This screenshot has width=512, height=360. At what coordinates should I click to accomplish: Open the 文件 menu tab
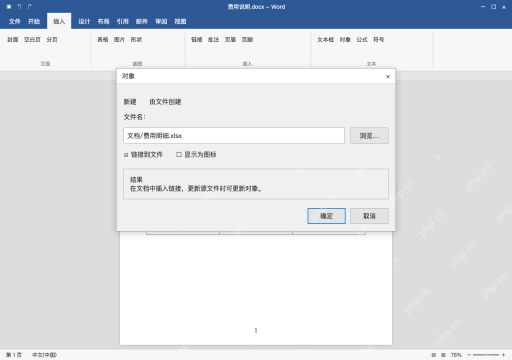[x=14, y=21]
